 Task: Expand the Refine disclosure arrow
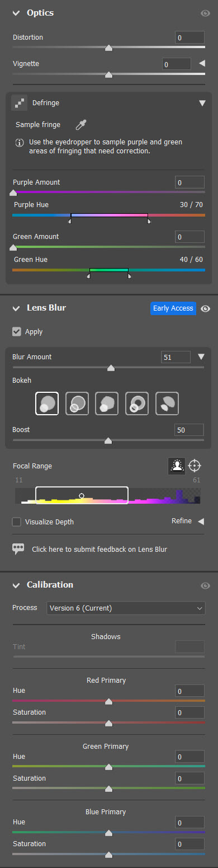(x=201, y=521)
